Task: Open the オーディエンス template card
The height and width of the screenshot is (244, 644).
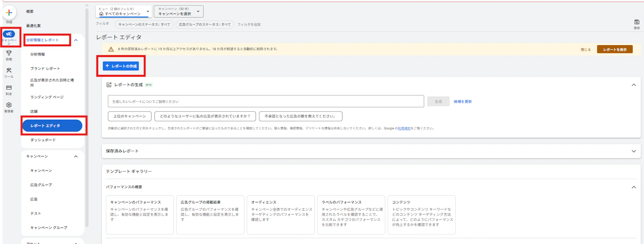Action: tap(281, 215)
